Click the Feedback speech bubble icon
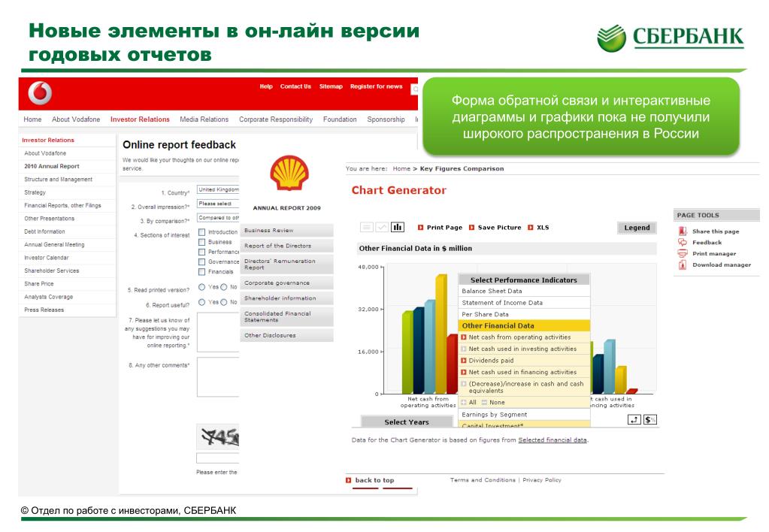 [x=683, y=242]
